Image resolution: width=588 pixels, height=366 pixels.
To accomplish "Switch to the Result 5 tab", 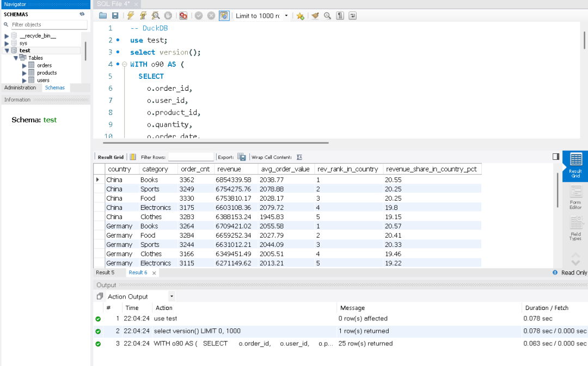I will click(x=105, y=272).
